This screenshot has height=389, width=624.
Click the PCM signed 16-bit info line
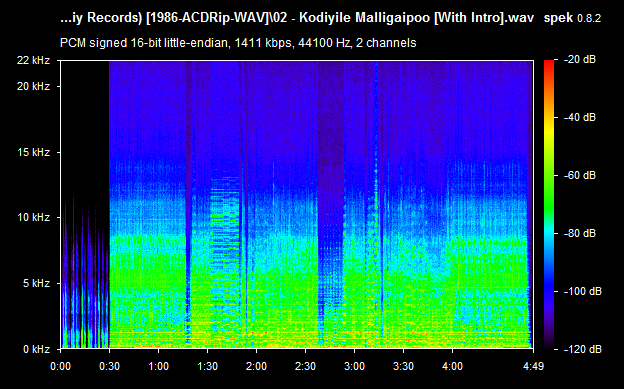click(x=238, y=43)
